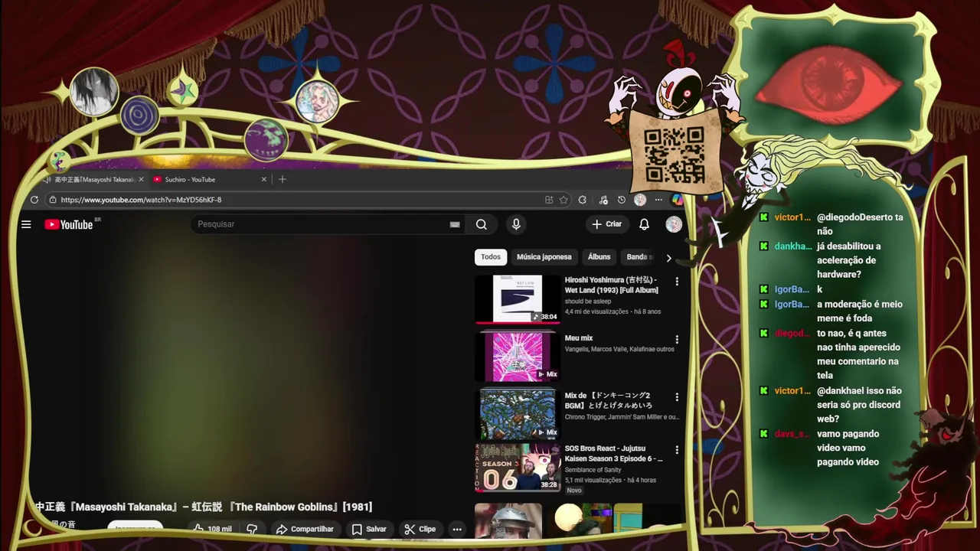The width and height of the screenshot is (980, 551).
Task: Close the Suchiro - YouTube tab
Action: tap(264, 179)
